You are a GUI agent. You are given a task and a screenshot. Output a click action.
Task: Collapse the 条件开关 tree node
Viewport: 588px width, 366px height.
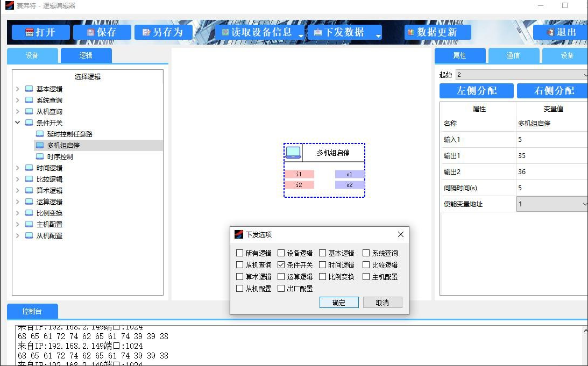click(x=18, y=123)
